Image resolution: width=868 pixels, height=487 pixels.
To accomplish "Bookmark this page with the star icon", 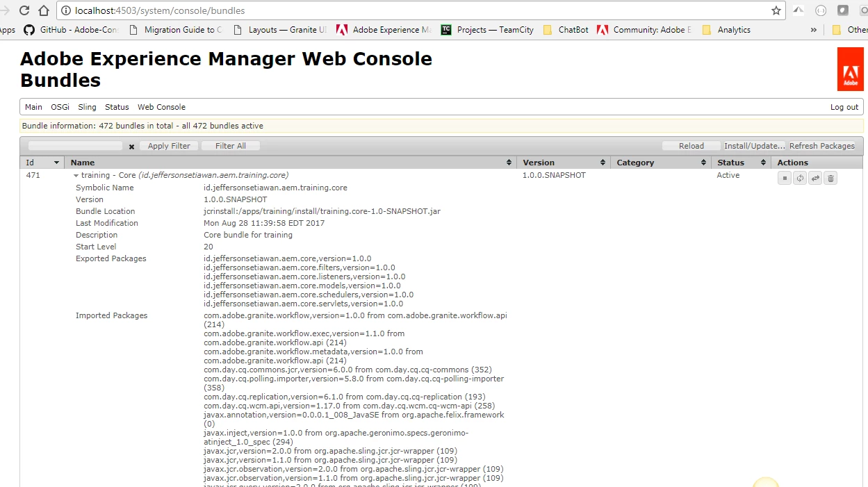I will (x=776, y=10).
